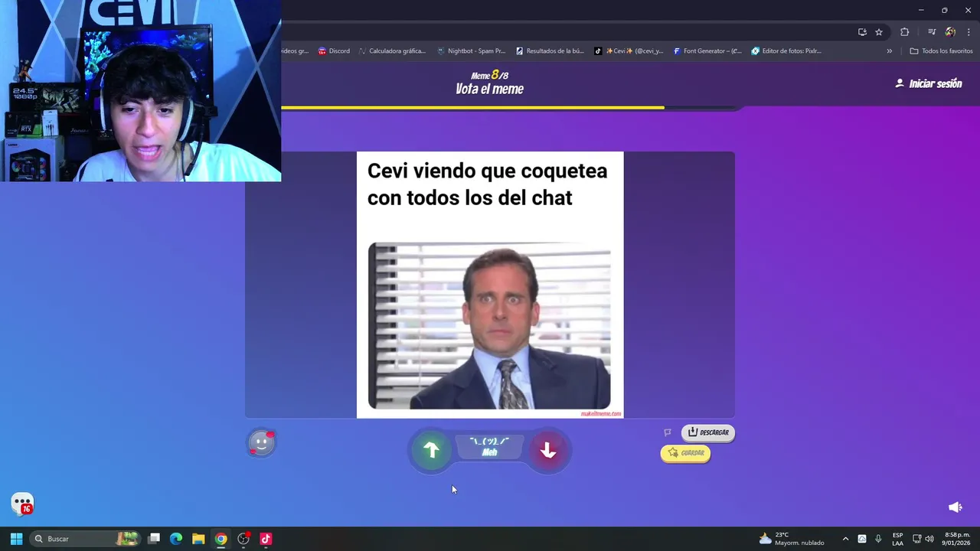Save meme with the GUARDAR button
Viewport: 980px width, 551px height.
click(x=685, y=453)
